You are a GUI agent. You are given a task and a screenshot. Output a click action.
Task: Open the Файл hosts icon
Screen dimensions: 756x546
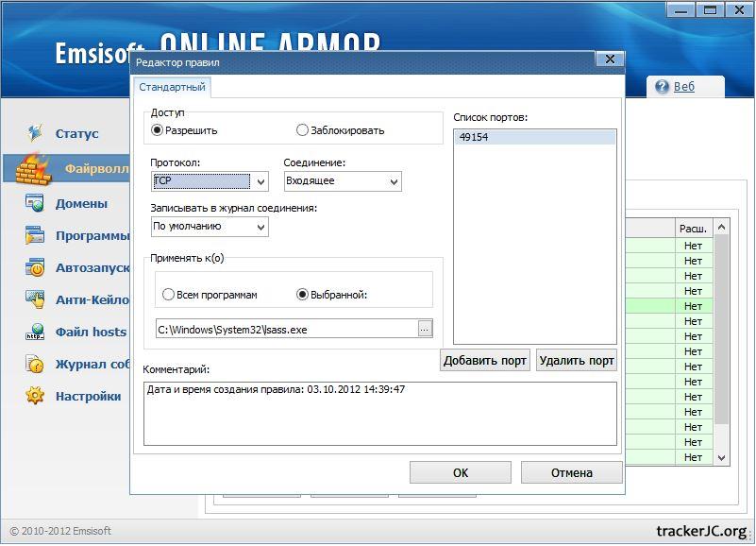[35, 333]
